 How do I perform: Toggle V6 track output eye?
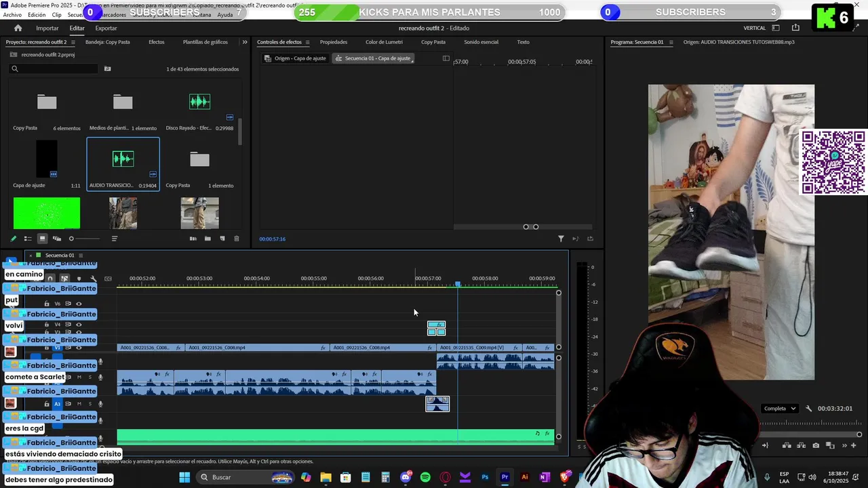click(79, 304)
